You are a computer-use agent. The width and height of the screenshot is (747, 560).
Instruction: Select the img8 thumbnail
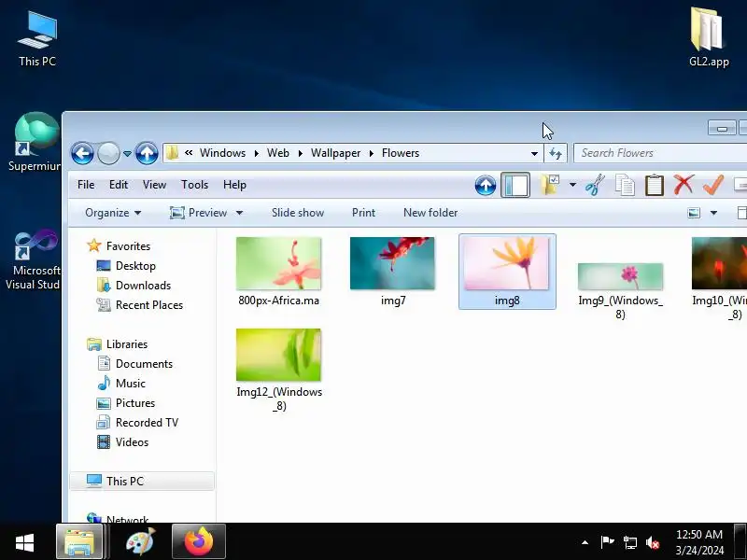tap(507, 272)
